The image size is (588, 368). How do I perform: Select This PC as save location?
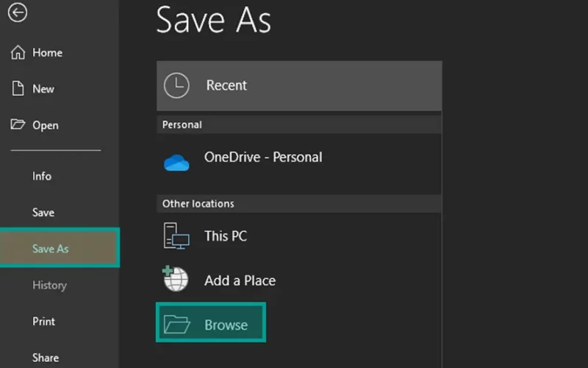[299, 236]
